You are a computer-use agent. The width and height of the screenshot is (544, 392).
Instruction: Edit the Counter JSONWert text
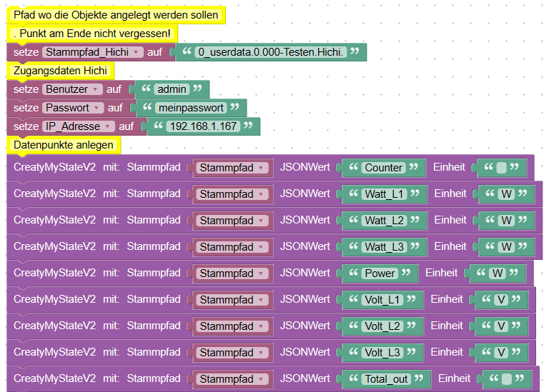383,168
